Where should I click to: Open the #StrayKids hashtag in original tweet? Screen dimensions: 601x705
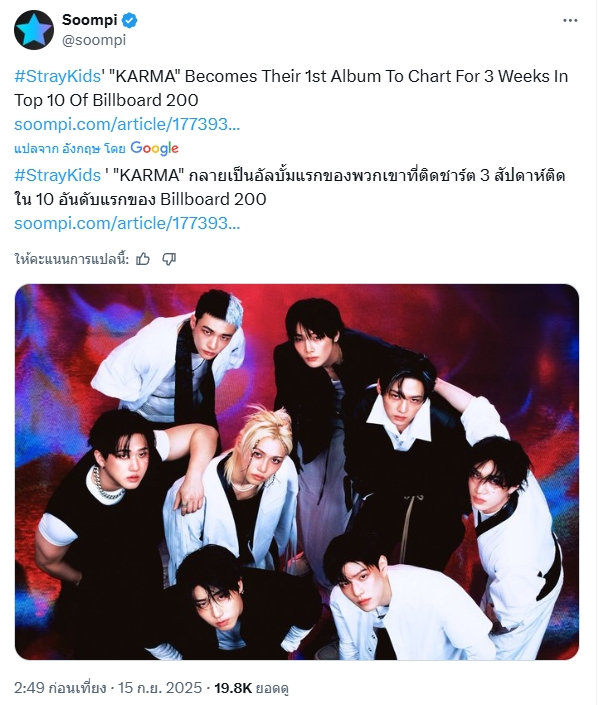[x=58, y=76]
